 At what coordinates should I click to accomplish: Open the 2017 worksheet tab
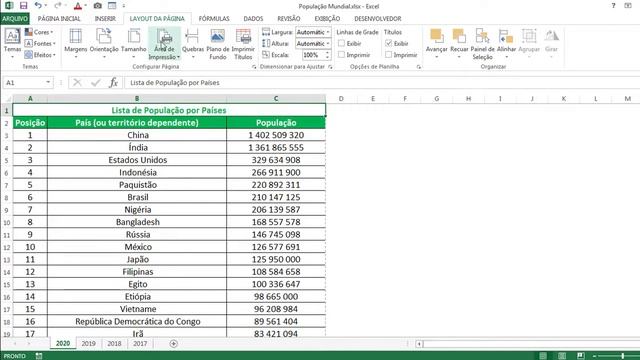[140, 344]
